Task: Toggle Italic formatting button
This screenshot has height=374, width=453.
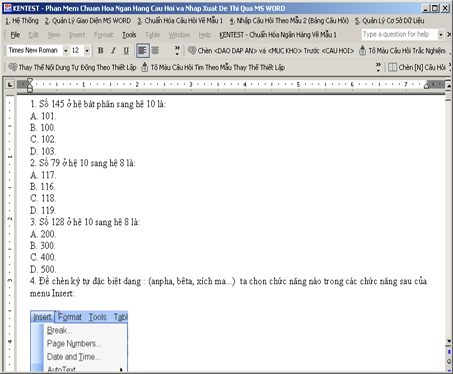Action: 113,51
